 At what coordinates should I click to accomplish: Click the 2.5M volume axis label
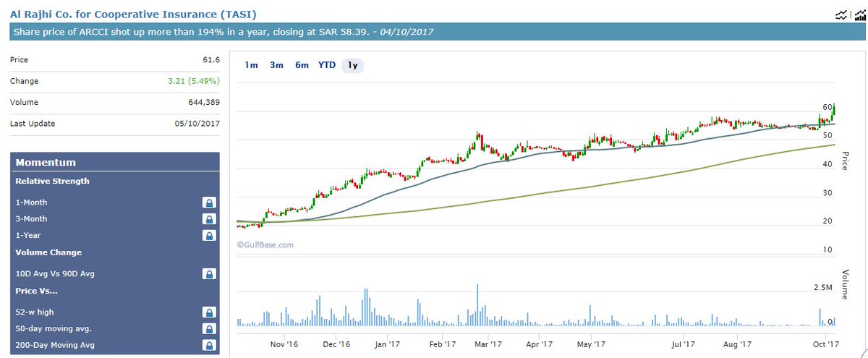click(825, 288)
